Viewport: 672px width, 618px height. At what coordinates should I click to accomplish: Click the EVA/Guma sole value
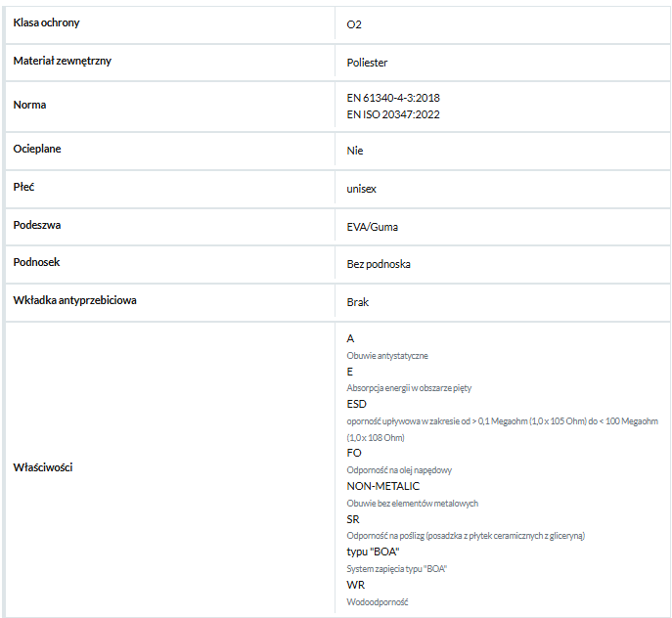[x=373, y=227]
